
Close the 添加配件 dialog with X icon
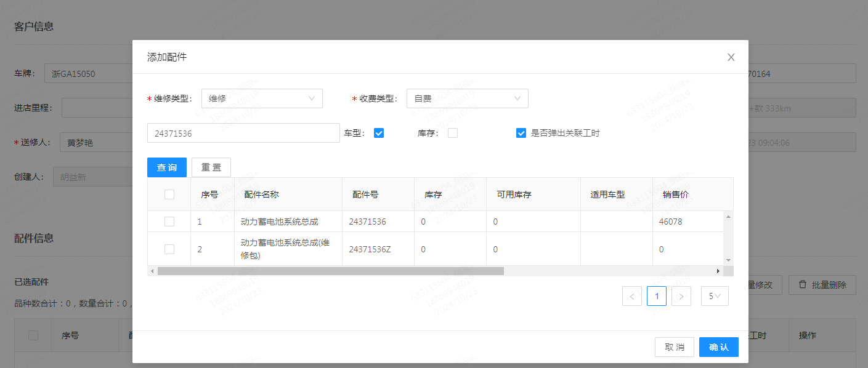(x=731, y=57)
